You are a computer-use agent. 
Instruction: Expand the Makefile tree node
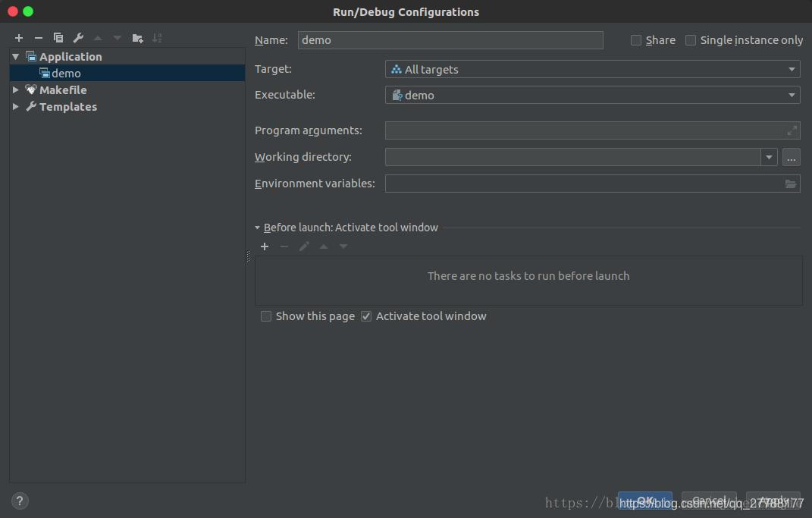pos(15,89)
